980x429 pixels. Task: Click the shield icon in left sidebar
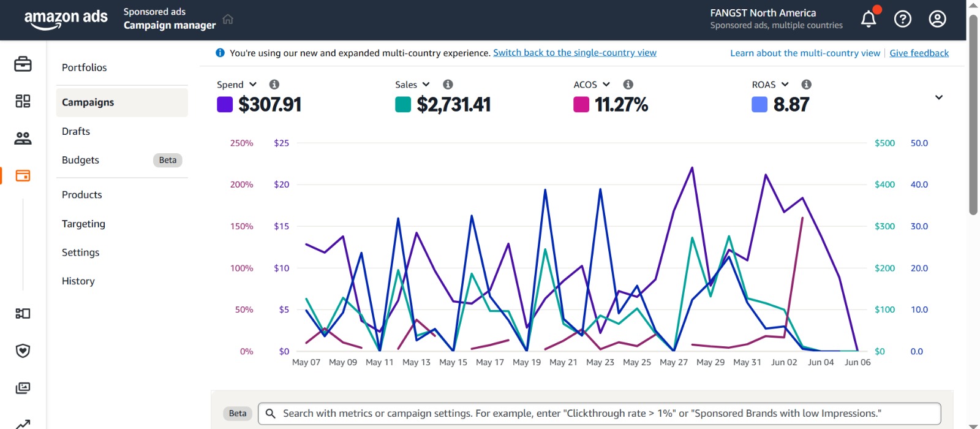[x=23, y=351]
